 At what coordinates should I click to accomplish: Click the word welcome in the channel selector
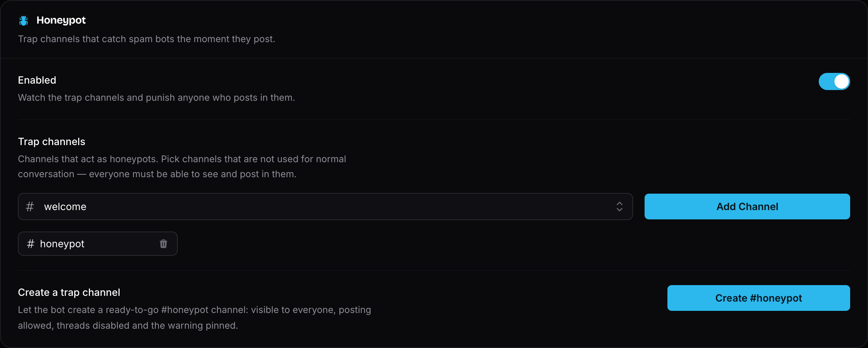(x=65, y=207)
